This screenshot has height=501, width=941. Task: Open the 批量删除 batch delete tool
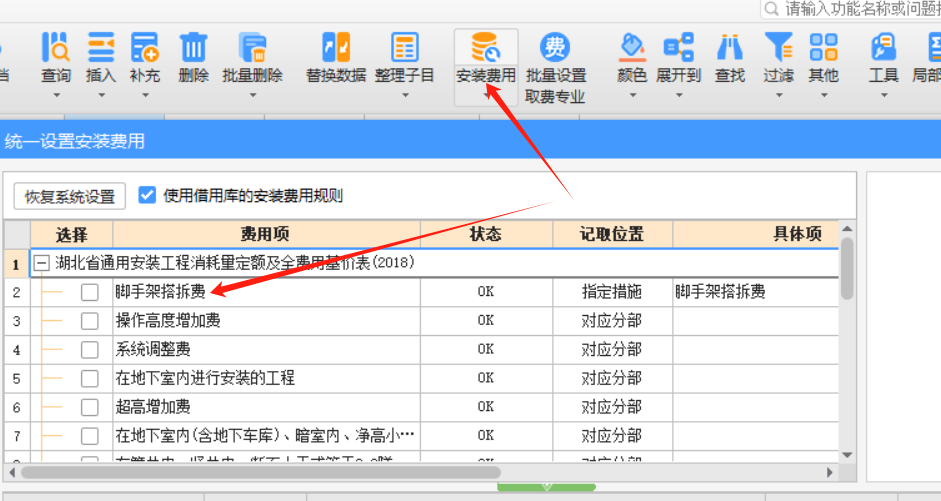pyautogui.click(x=252, y=48)
